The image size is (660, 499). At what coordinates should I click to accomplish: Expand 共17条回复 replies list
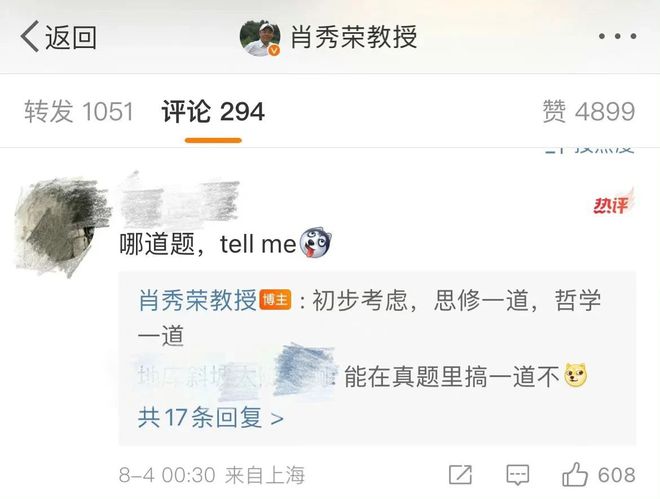click(211, 418)
